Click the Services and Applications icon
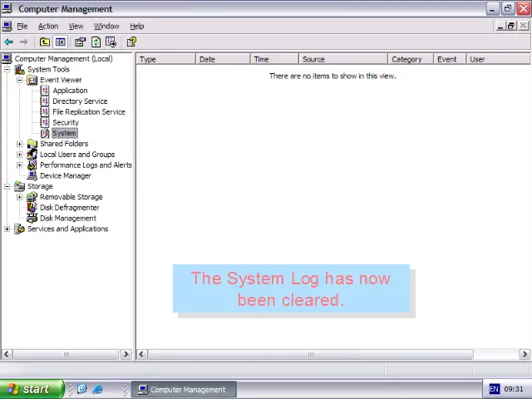This screenshot has width=532, height=399. click(19, 229)
